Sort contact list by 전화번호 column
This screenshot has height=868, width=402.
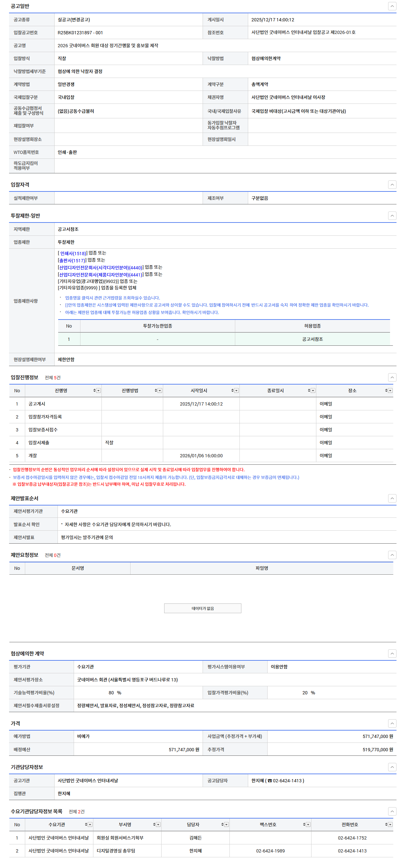click(x=386, y=825)
